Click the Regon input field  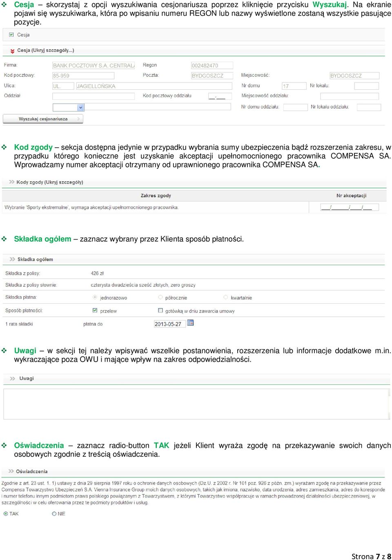212,65
